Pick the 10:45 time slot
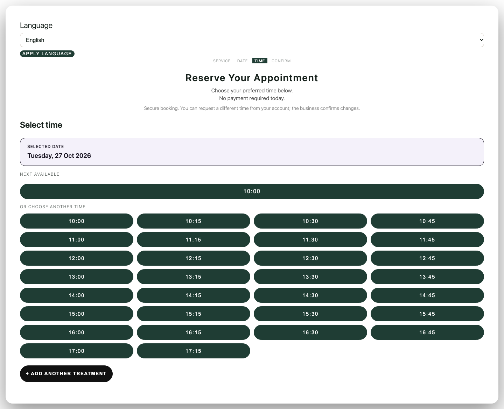Viewport: 504px width, 420px height. point(427,221)
